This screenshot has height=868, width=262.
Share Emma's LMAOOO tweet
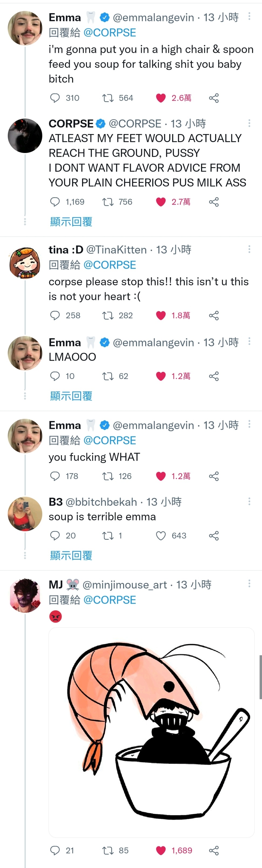214,376
